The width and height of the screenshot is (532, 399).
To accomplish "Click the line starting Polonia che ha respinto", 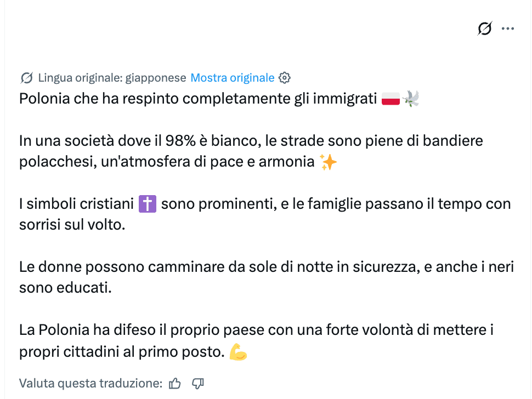I will pyautogui.click(x=197, y=99).
